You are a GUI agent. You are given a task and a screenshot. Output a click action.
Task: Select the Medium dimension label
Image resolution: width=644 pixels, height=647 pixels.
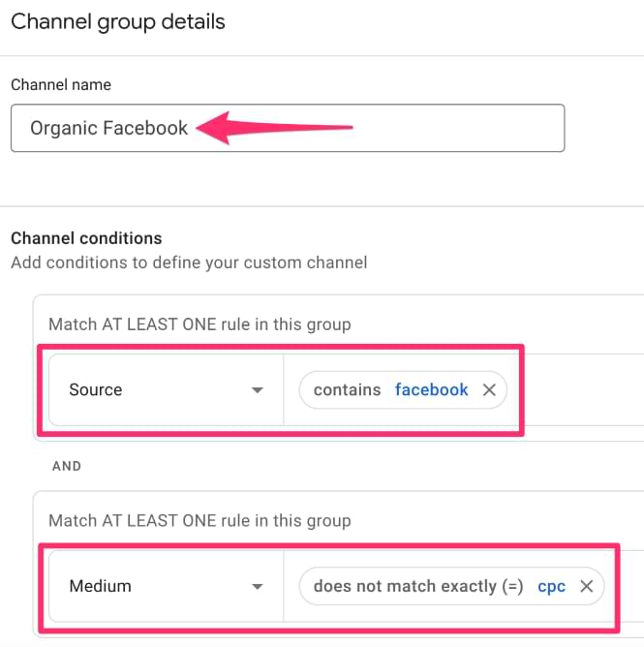(x=101, y=586)
